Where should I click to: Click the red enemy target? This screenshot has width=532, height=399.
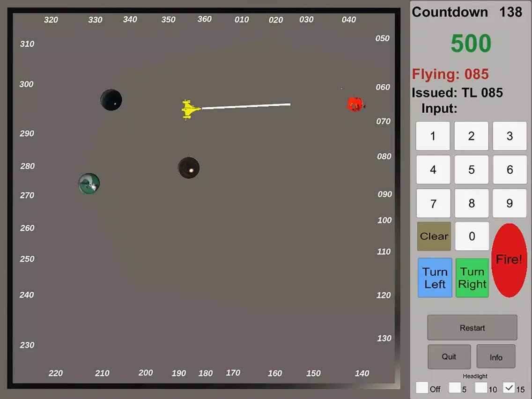coord(355,104)
